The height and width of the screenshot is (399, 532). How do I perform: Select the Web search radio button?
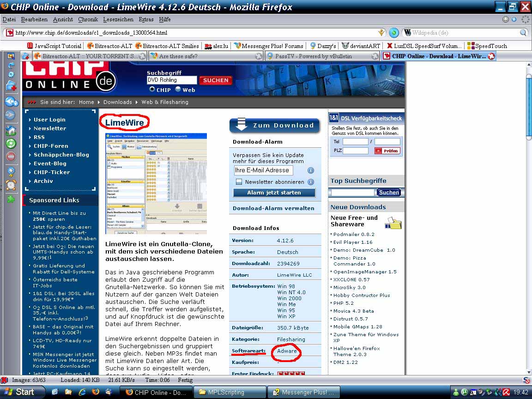point(178,90)
